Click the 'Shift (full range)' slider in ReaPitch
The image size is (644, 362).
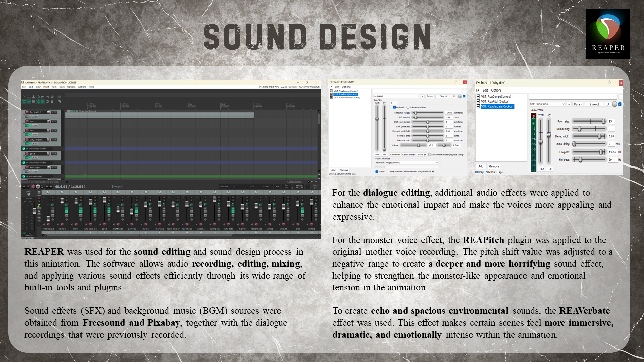tap(428, 113)
